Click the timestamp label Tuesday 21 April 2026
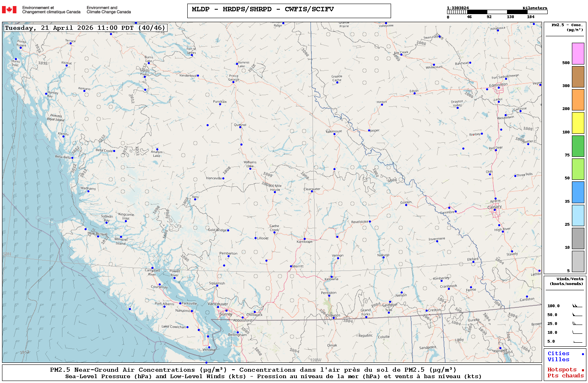588x383 pixels. [x=85, y=28]
